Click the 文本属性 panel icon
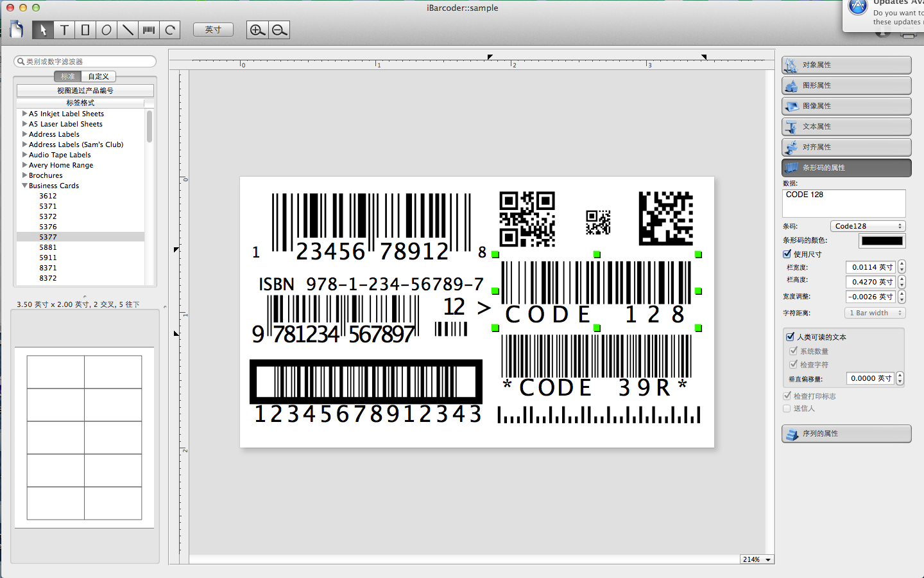The height and width of the screenshot is (578, 924). point(791,127)
